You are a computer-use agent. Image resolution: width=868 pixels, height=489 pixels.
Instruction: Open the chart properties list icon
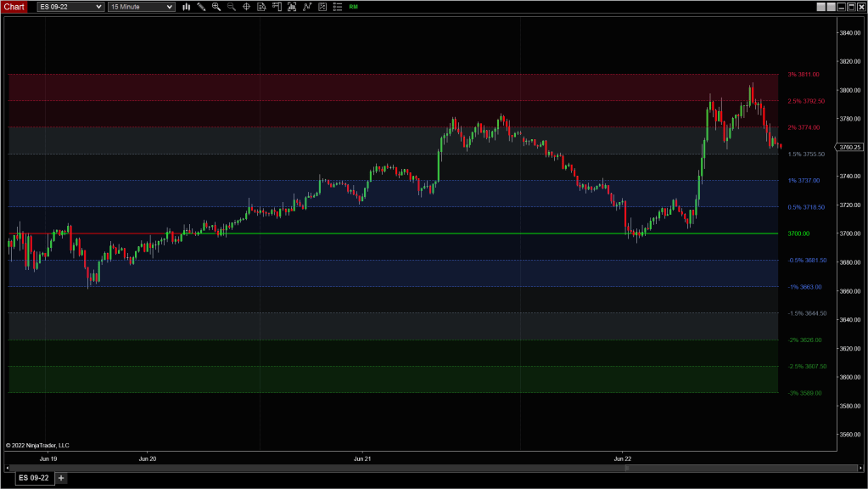[338, 7]
